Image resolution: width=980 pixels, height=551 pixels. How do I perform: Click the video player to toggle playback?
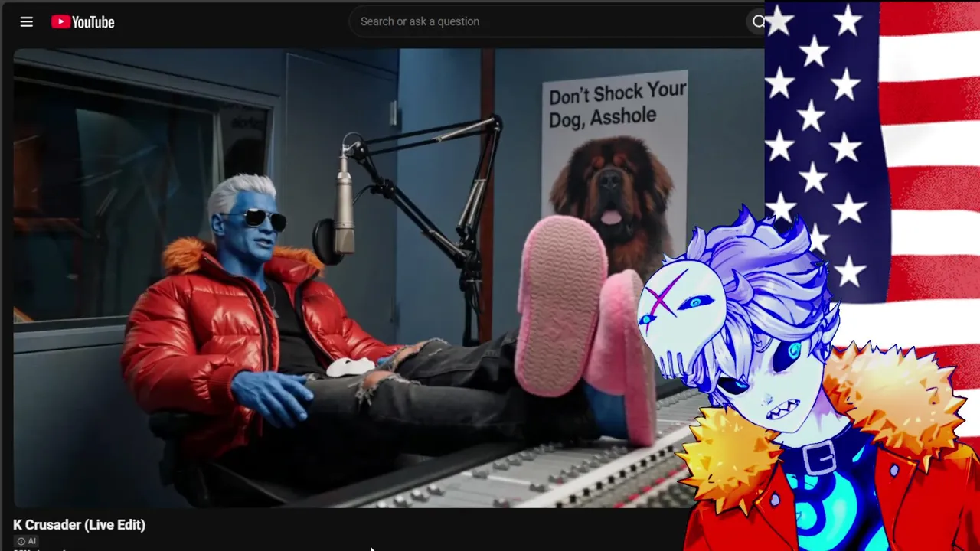[389, 278]
